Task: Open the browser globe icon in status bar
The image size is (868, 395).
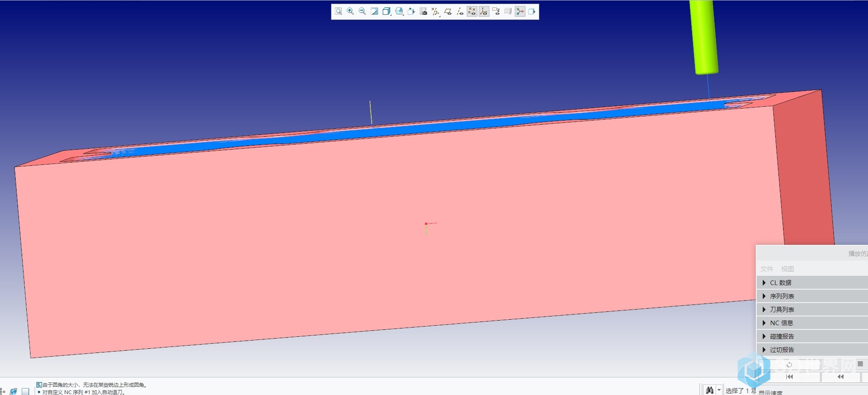Action: point(13,391)
